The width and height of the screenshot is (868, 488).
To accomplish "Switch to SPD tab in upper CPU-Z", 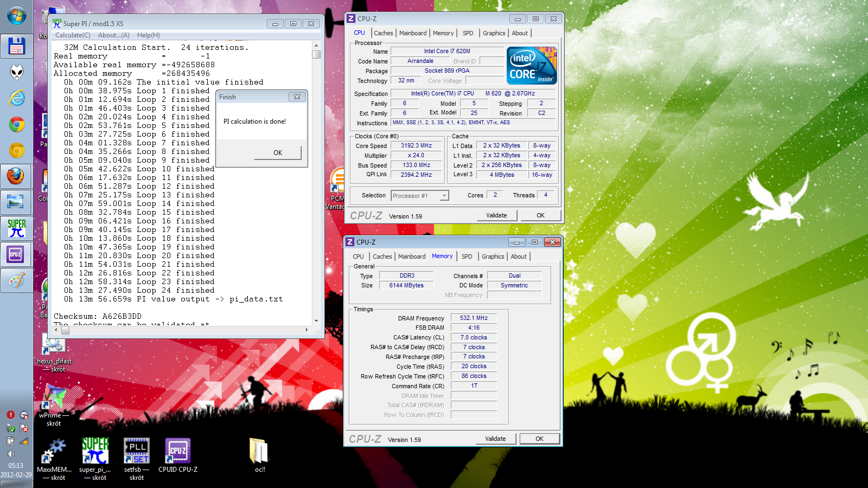I will (x=468, y=33).
